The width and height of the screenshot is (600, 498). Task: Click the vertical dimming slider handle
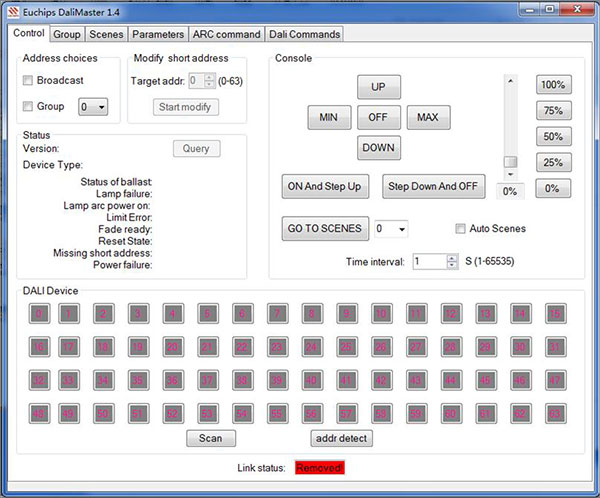tap(510, 162)
